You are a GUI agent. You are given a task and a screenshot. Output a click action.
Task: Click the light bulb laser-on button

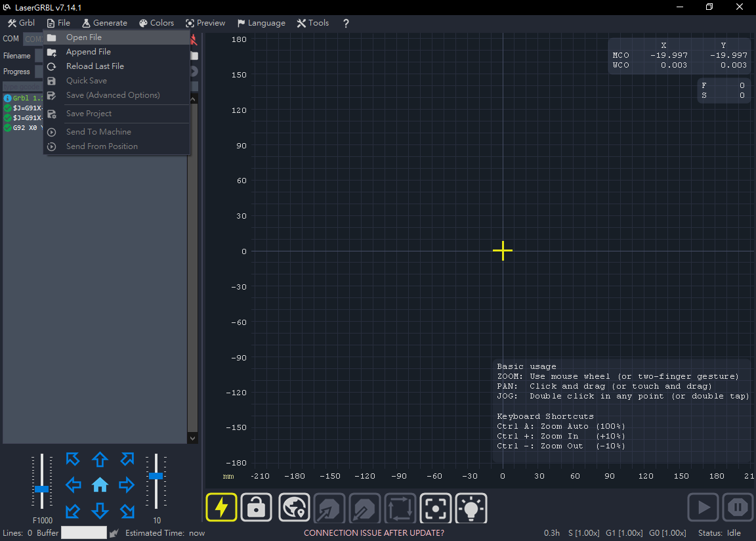click(x=472, y=508)
